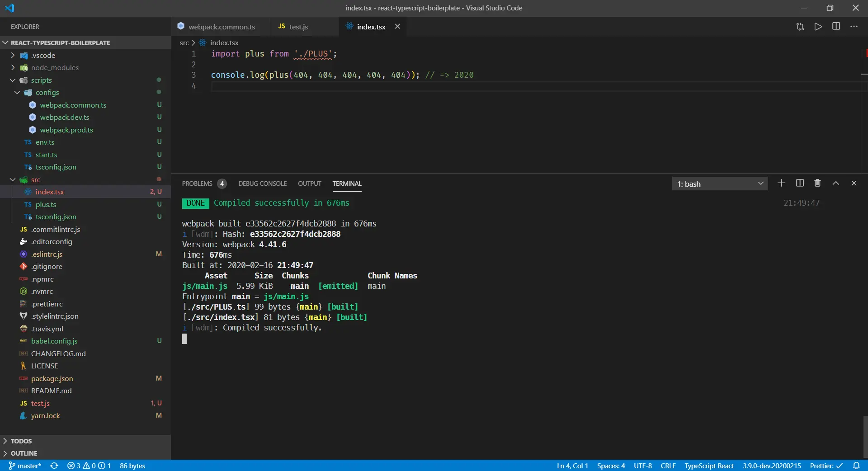Open webpack.prod.ts file
Viewport: 868px width, 471px height.
click(x=85, y=130)
